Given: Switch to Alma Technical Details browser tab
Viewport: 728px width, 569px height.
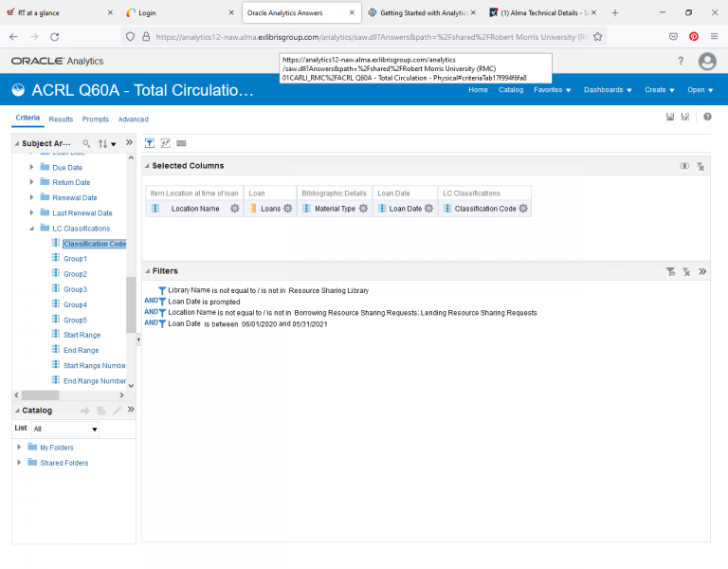Looking at the screenshot, I should tap(544, 13).
